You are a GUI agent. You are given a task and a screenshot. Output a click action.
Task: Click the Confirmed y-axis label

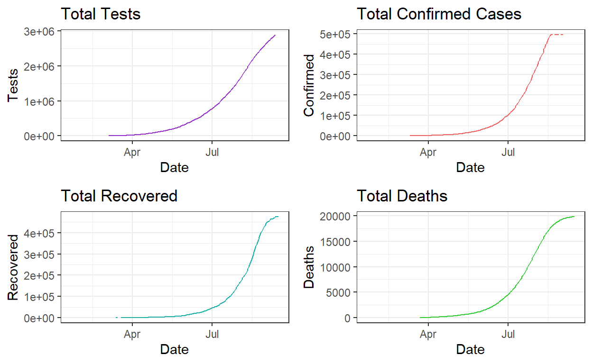click(309, 85)
